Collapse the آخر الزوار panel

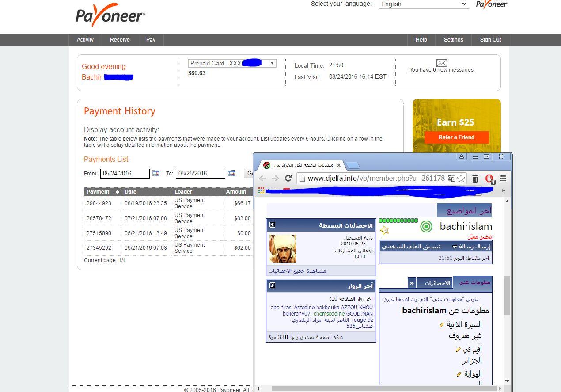tap(273, 285)
